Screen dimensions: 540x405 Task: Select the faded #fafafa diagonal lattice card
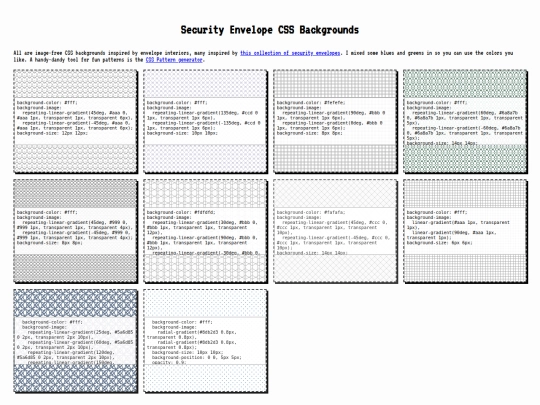click(x=335, y=231)
